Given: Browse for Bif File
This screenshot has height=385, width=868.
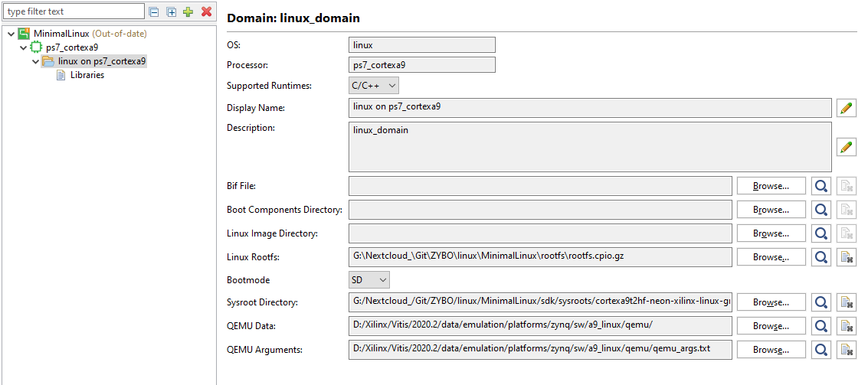Looking at the screenshot, I should click(771, 187).
